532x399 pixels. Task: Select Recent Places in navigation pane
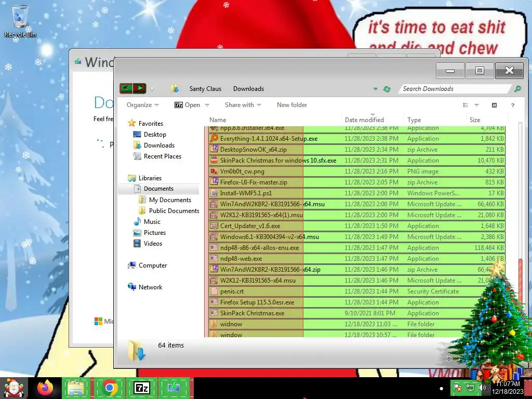(x=157, y=156)
